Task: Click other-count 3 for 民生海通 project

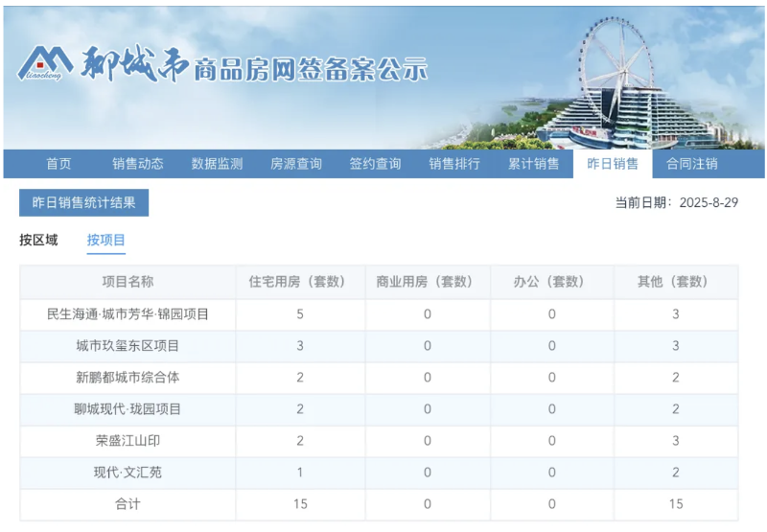Action: tap(676, 313)
